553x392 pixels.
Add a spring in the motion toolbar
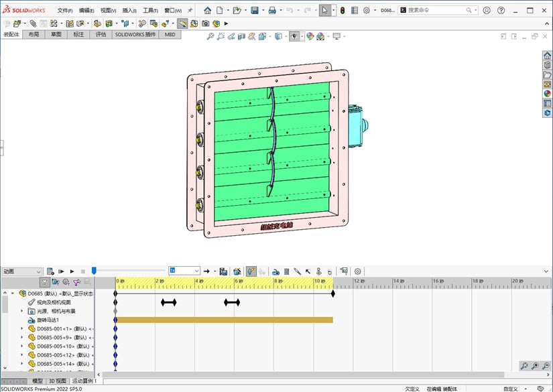[x=286, y=271]
